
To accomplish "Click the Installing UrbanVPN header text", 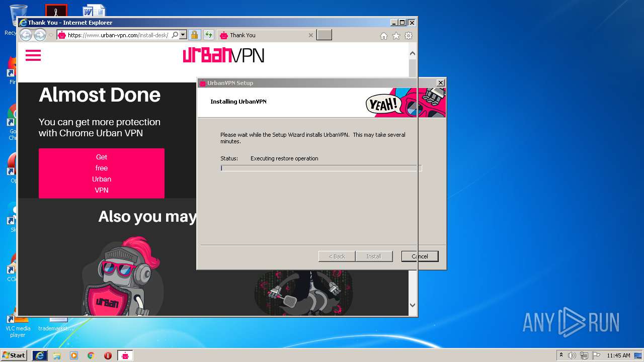I will pos(238,102).
